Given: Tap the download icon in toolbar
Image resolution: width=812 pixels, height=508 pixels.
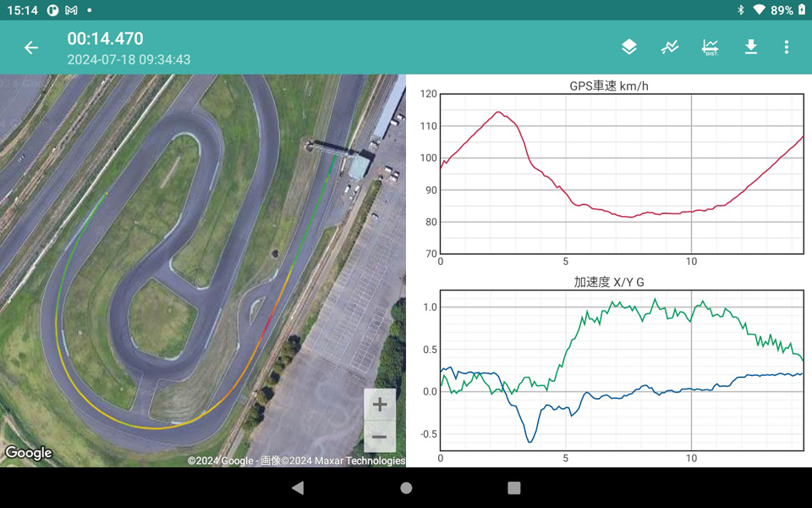Looking at the screenshot, I should pyautogui.click(x=750, y=47).
